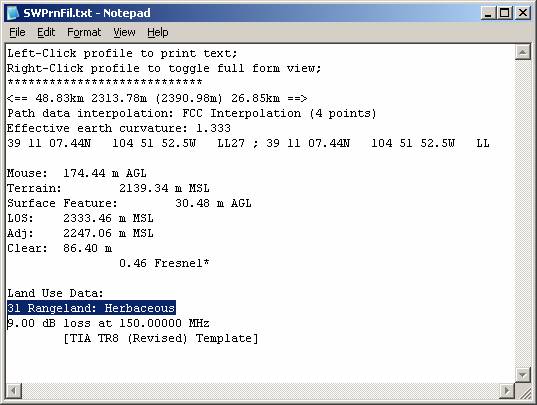Open the Format menu
The height and width of the screenshot is (405, 537).
point(84,33)
